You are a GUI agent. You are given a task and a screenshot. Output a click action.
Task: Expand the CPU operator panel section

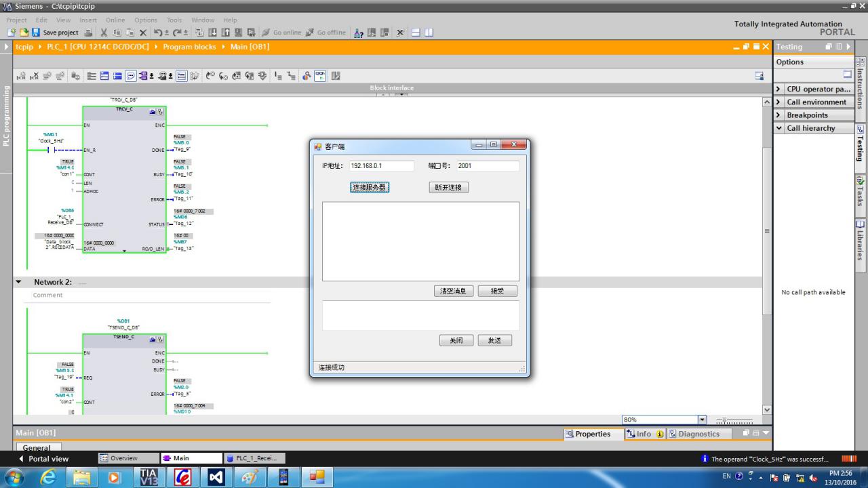click(778, 89)
